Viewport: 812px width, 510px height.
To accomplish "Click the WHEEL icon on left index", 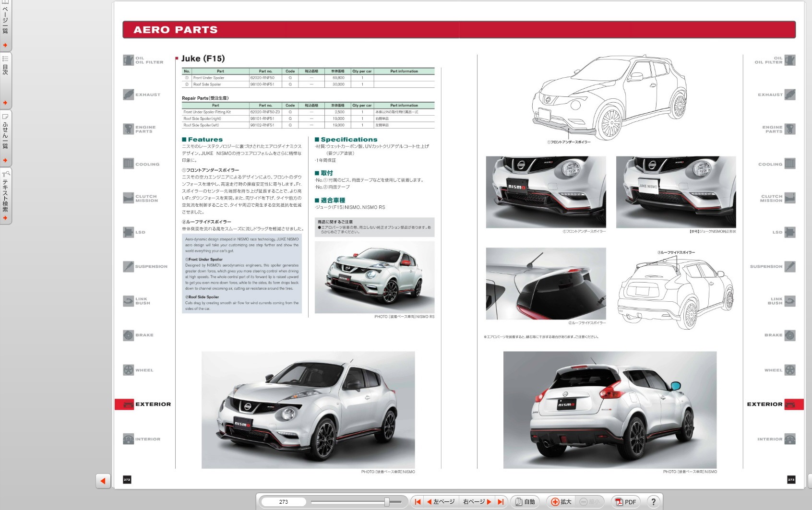I will coord(128,370).
